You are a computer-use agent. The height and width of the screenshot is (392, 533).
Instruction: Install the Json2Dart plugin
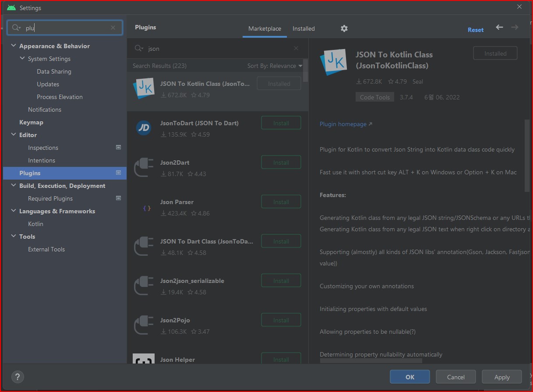click(281, 162)
